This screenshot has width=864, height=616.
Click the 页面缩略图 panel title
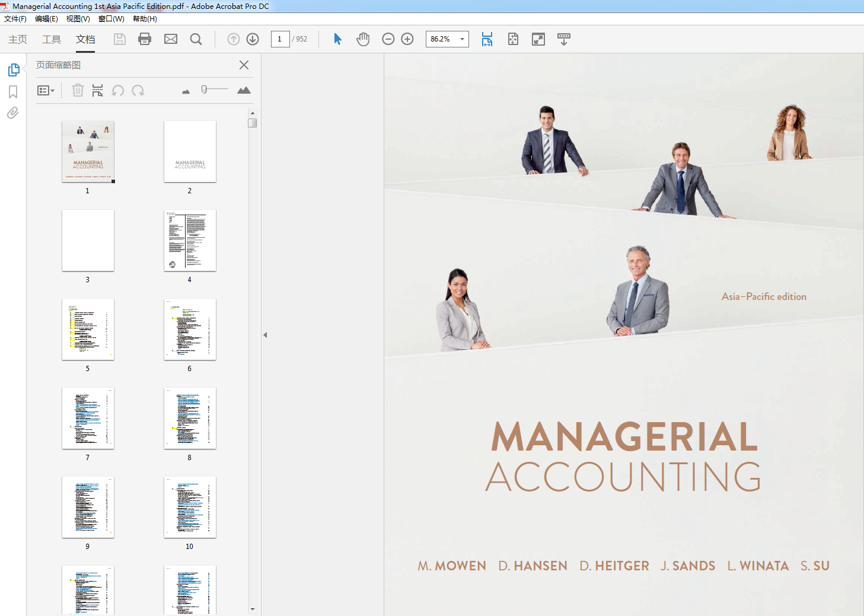coord(58,65)
